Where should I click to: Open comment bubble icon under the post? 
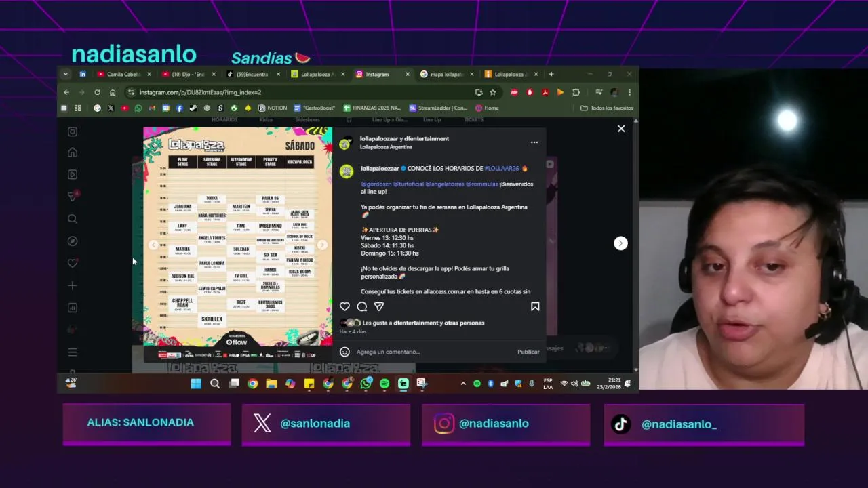pyautogui.click(x=362, y=306)
